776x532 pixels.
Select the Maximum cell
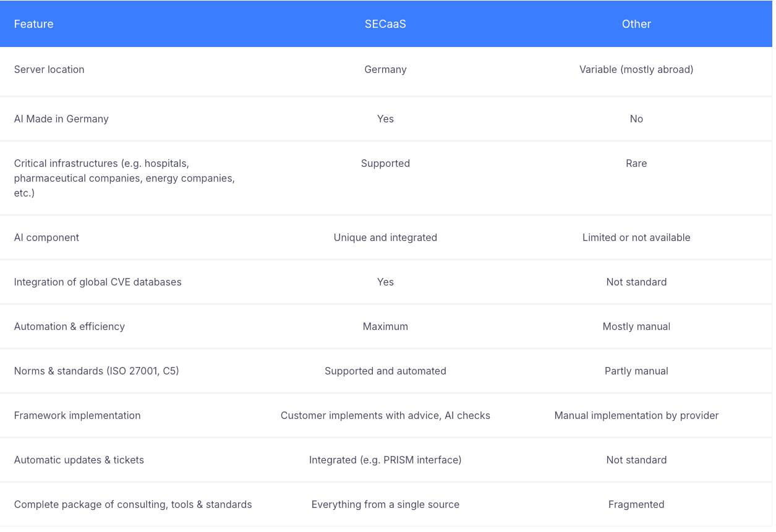pyautogui.click(x=385, y=326)
